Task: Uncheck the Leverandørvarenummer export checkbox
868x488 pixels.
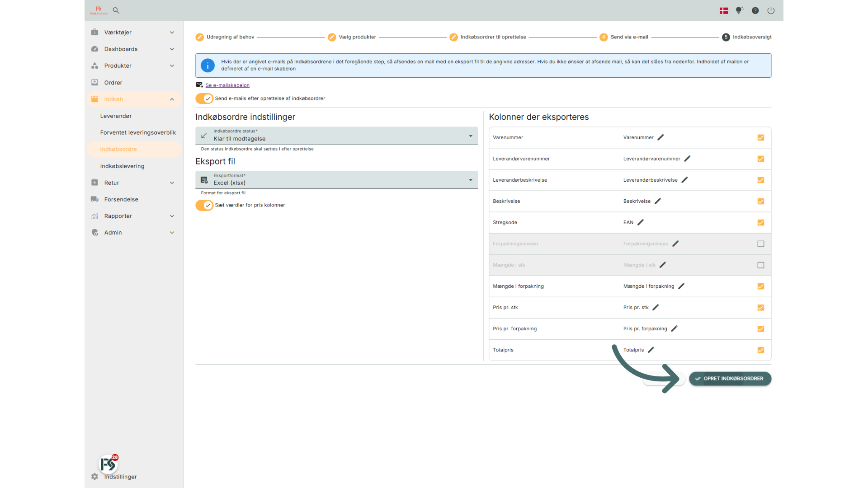Action: tap(761, 159)
